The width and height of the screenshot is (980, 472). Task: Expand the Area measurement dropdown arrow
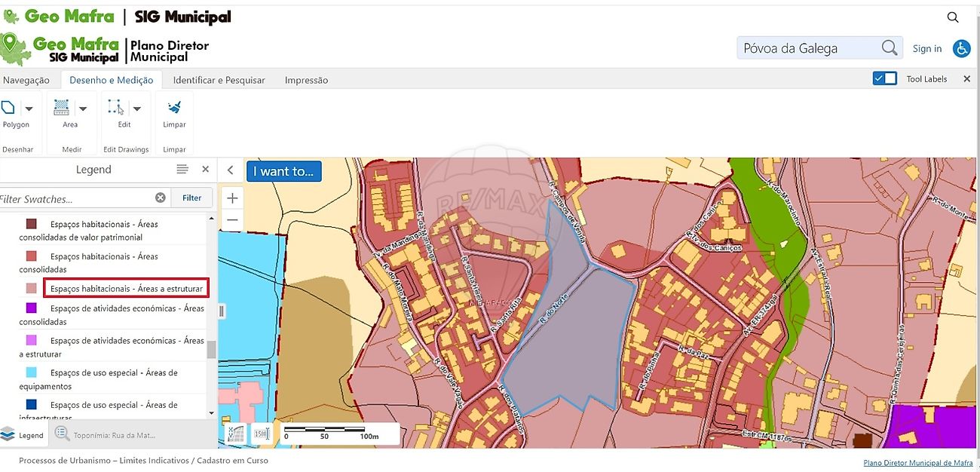click(83, 109)
